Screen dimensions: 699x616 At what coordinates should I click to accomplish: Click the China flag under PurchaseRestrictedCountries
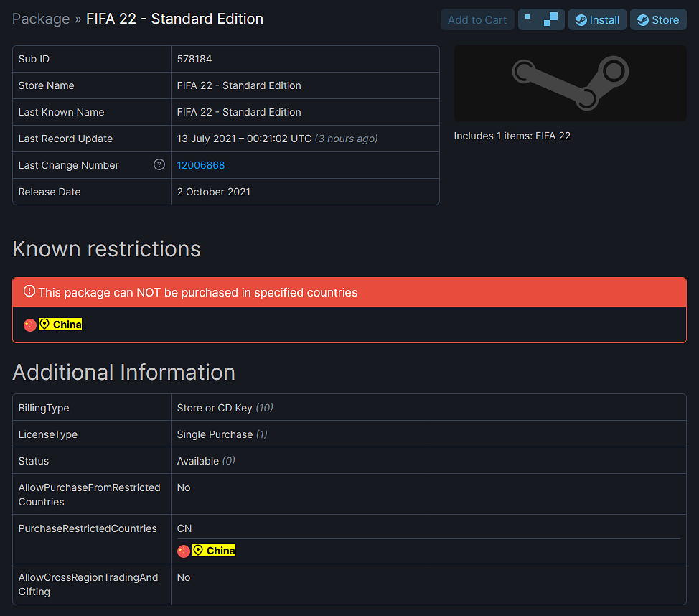[x=183, y=551]
